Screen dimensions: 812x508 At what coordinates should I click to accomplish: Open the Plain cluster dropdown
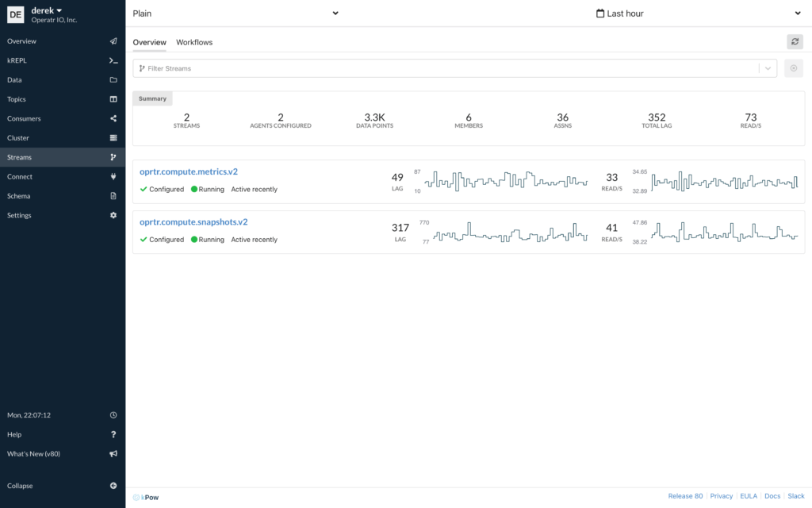pos(236,13)
